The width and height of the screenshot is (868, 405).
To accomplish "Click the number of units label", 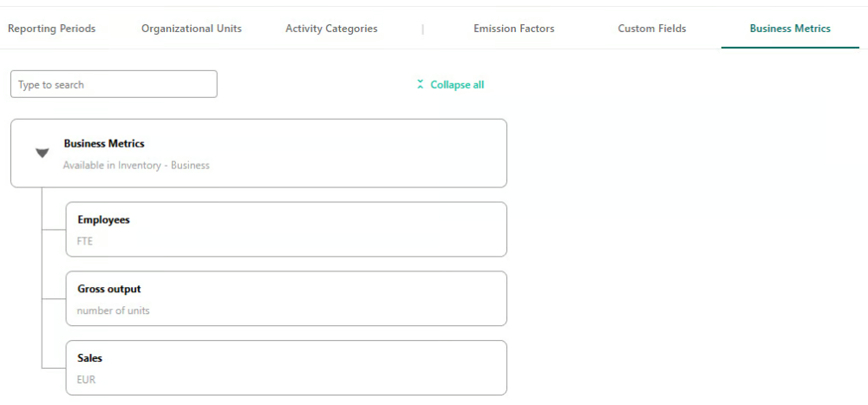I will pyautogui.click(x=113, y=310).
